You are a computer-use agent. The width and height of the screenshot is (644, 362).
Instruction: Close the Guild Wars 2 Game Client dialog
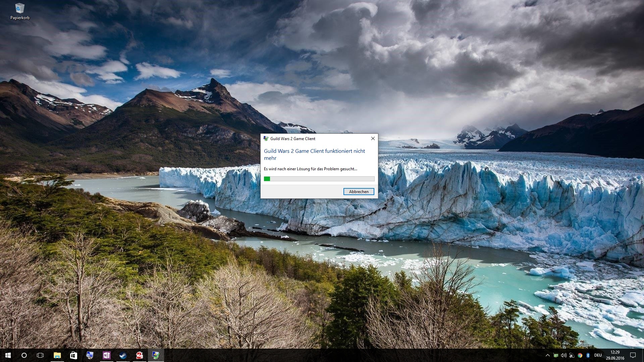pos(373,138)
